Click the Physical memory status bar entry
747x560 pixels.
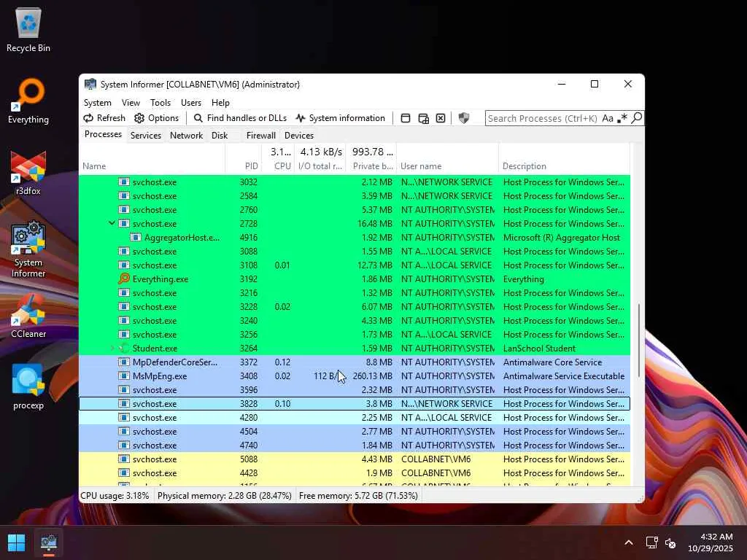coord(225,496)
